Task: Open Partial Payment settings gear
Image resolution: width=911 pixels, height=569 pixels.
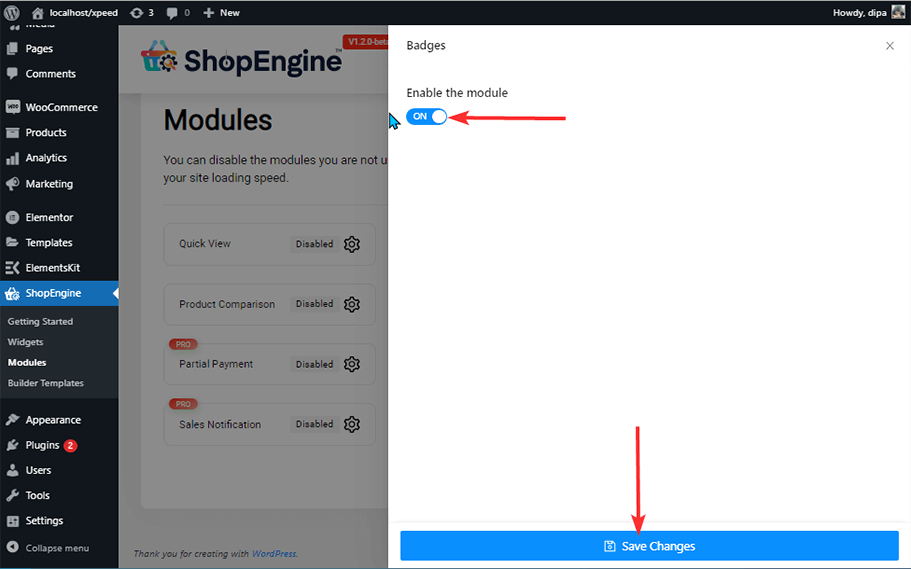Action: tap(352, 364)
